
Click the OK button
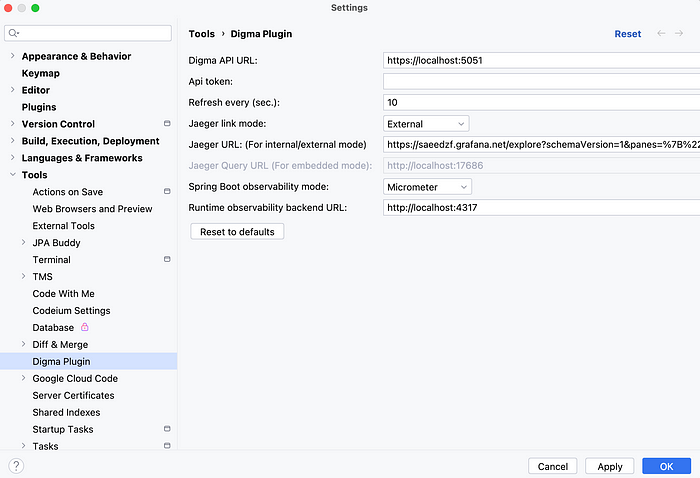pos(667,466)
